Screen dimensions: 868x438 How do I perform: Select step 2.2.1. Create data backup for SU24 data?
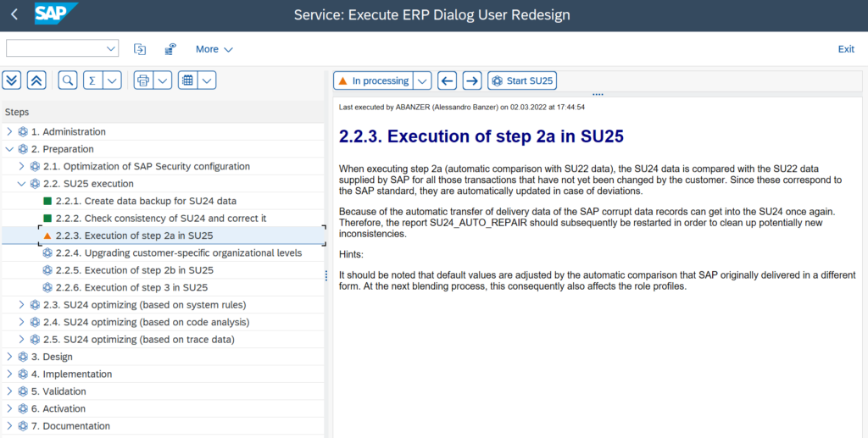[146, 201]
